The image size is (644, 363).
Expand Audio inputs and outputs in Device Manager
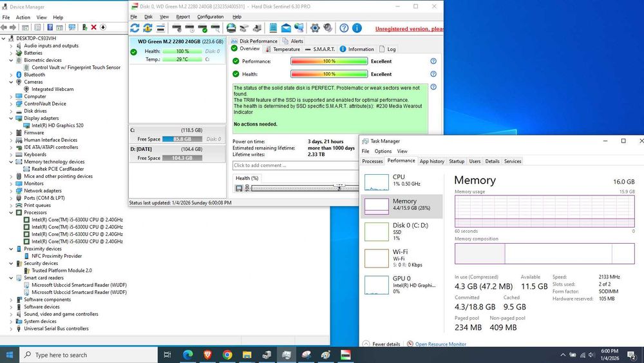(11, 46)
